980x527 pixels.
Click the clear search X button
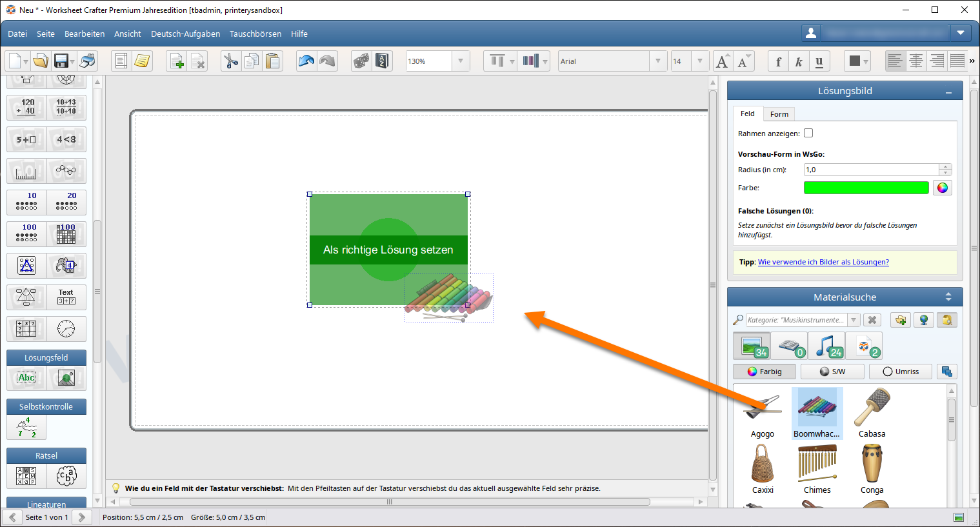[872, 320]
